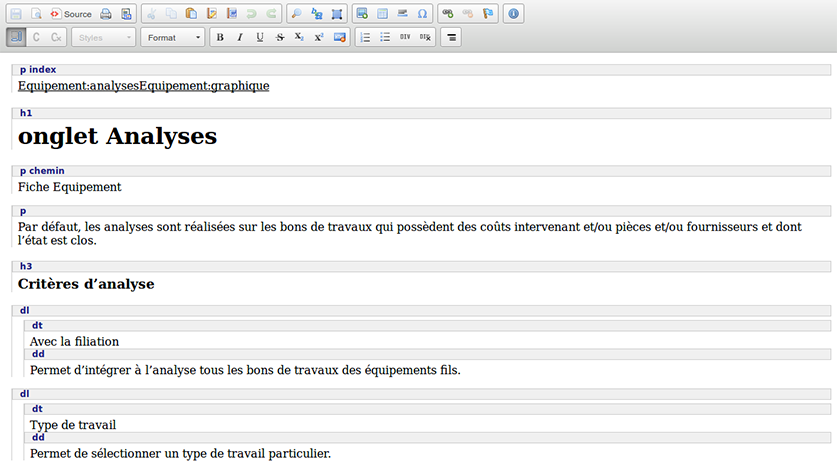Toggle bold formatting

(x=220, y=37)
